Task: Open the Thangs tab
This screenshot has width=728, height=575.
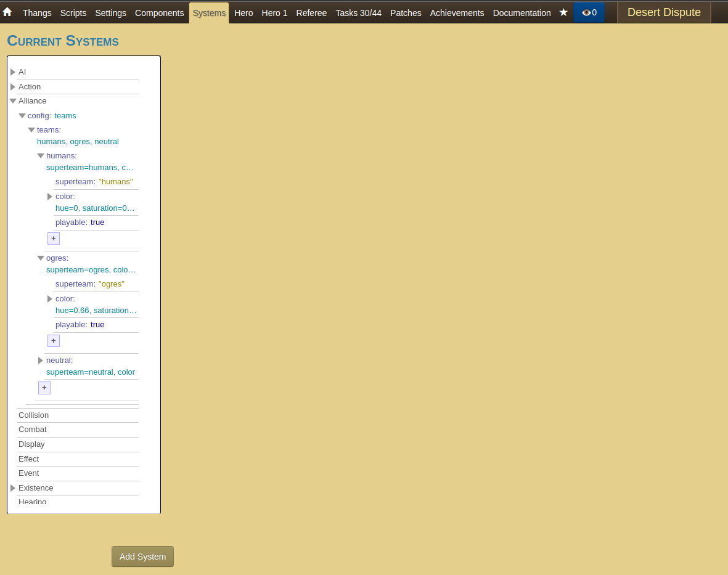Action: point(37,13)
